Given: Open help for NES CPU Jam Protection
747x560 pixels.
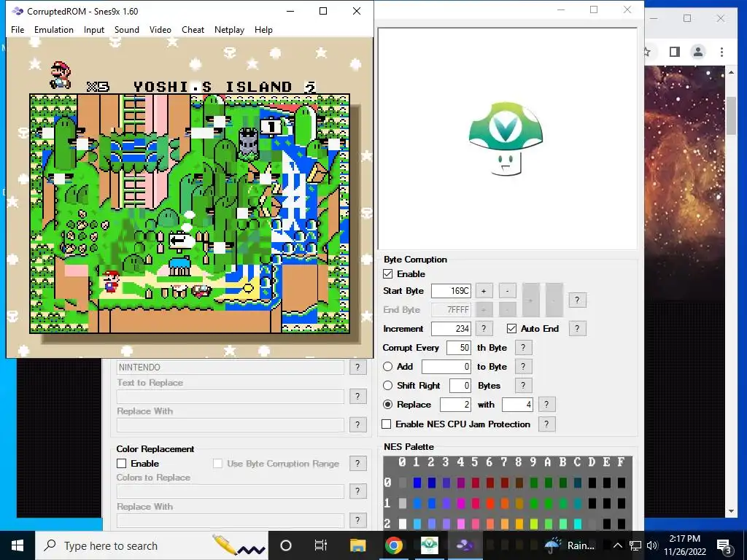Looking at the screenshot, I should pyautogui.click(x=546, y=424).
